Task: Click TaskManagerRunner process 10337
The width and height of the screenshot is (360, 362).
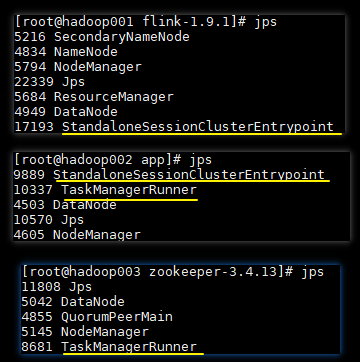Action: pos(105,190)
